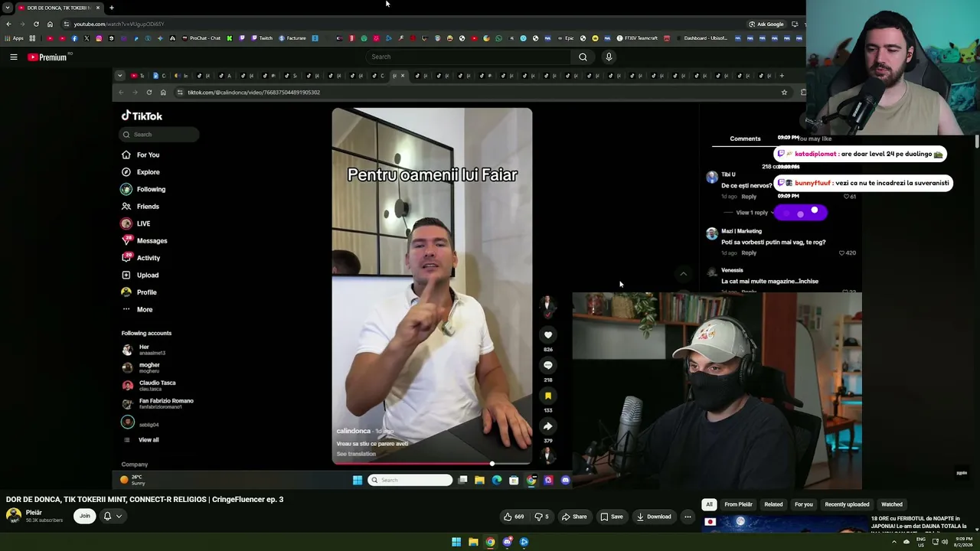The height and width of the screenshot is (551, 980).
Task: Select the From Pleiär filter chip
Action: (739, 504)
